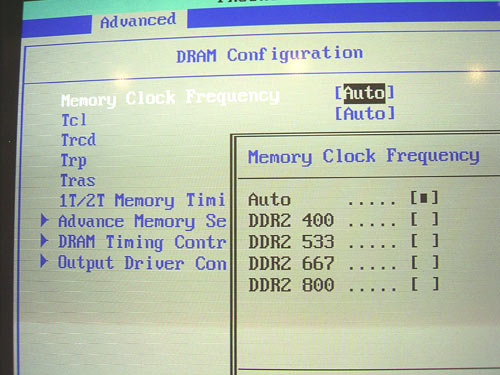Select the Memory Clock Frequency setting
Screen dimensions: 500x375
point(170,98)
